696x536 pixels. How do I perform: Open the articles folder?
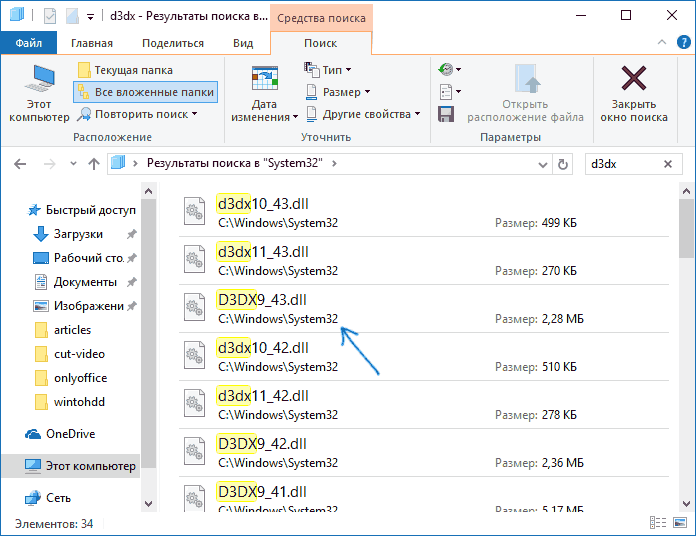63,330
